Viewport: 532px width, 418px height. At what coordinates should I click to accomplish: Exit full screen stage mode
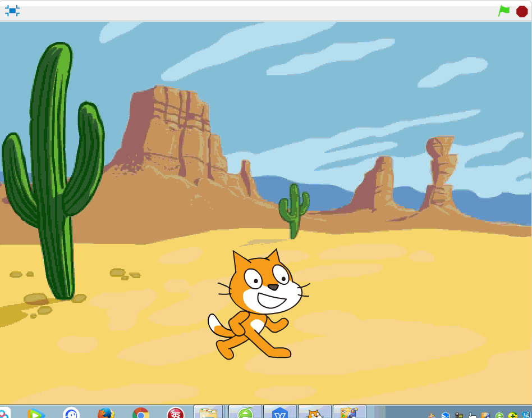point(12,11)
